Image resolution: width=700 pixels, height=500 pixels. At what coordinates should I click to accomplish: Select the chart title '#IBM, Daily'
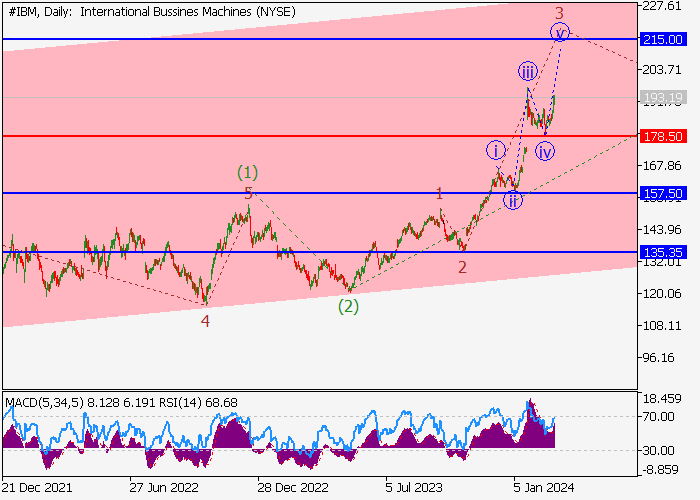pyautogui.click(x=40, y=12)
